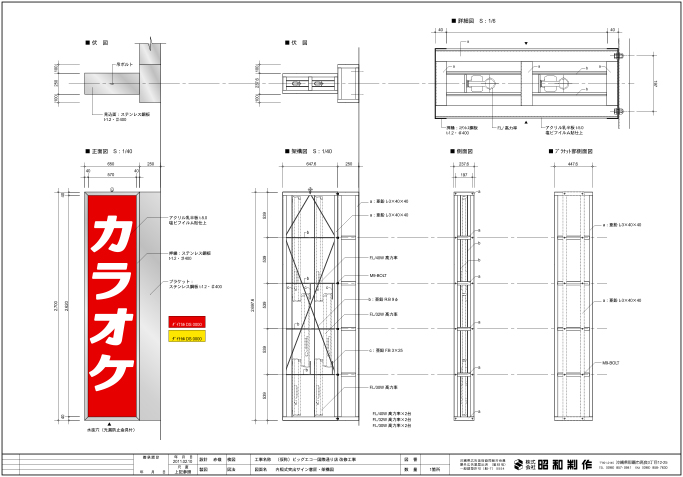Click the 正面図 S:1/40 heading
Screen dimensions: 683x477
(109, 151)
